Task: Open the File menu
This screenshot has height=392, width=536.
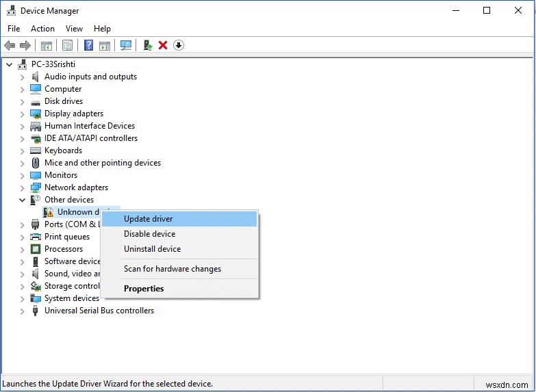Action: tap(14, 28)
